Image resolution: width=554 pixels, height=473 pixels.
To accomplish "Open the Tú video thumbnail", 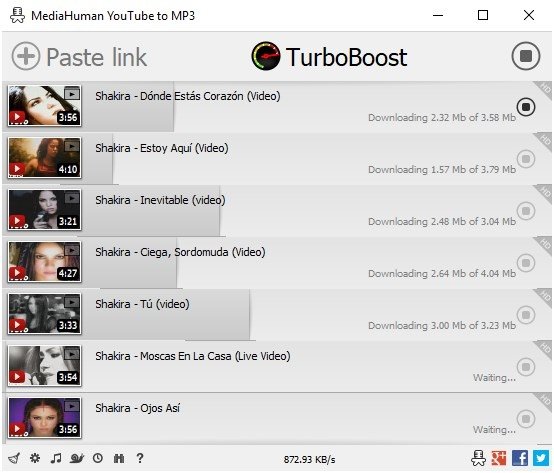I will click(44, 313).
